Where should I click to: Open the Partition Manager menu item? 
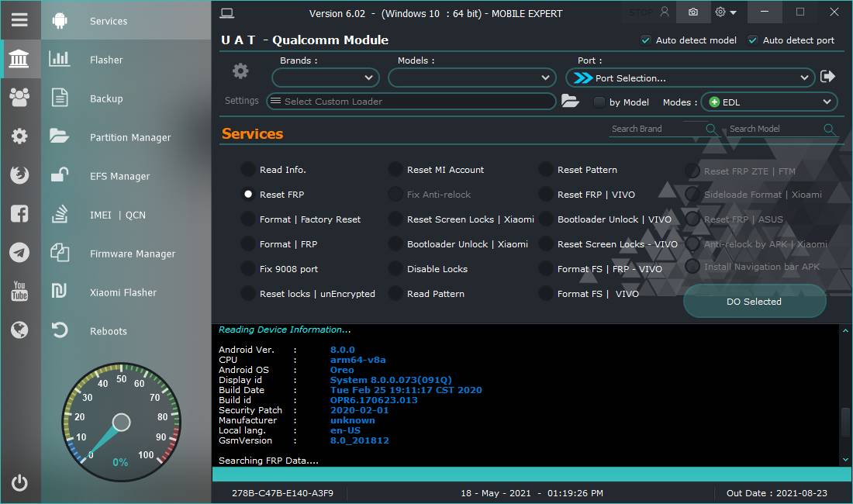(x=130, y=137)
